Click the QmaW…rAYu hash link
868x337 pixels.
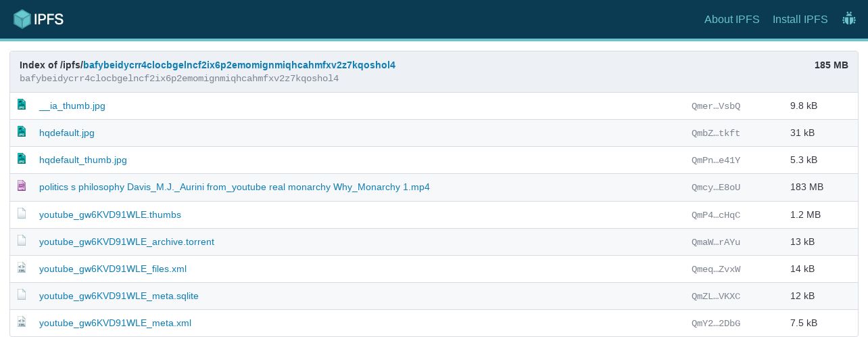(x=716, y=242)
